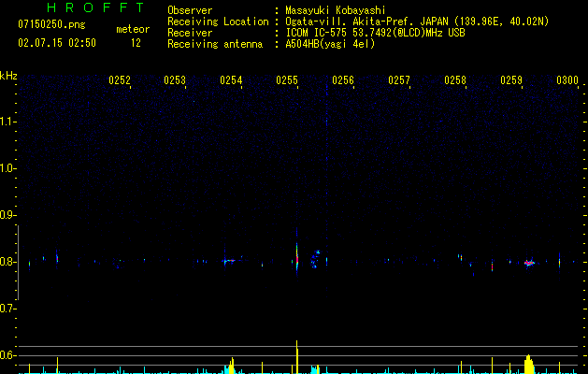Click the kHz axis unit label
588x374 pixels.
coord(8,76)
